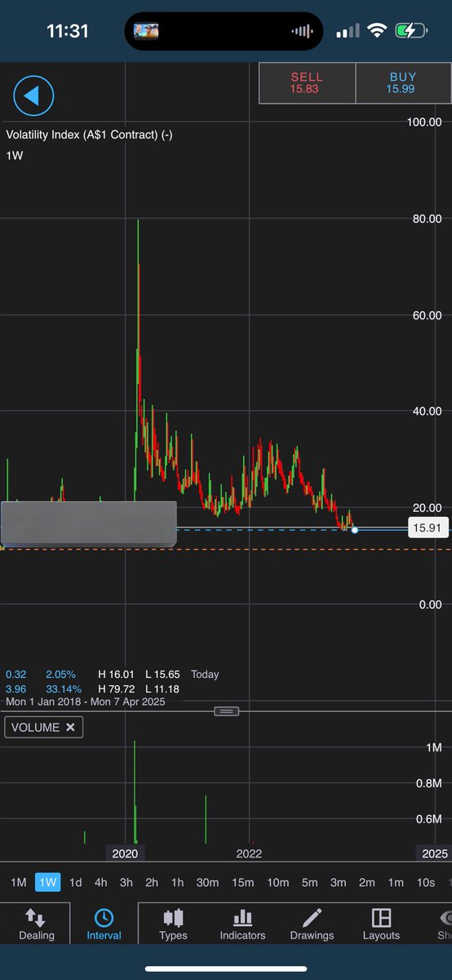Tap the 11:31 clock in status bar
This screenshot has height=980, width=452.
[x=69, y=31]
